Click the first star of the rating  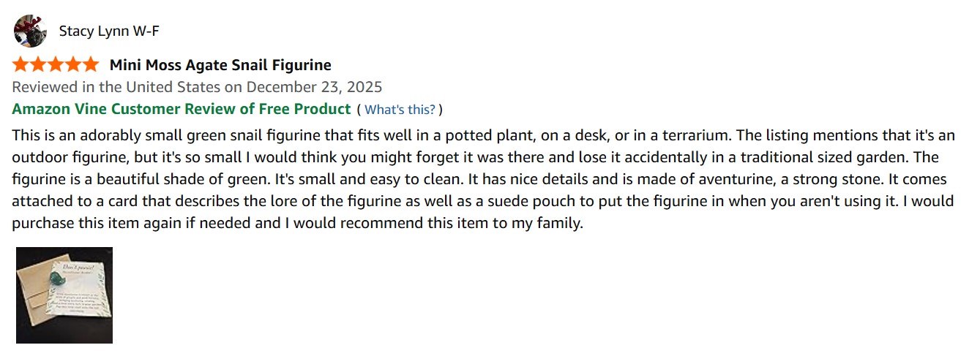(x=20, y=64)
